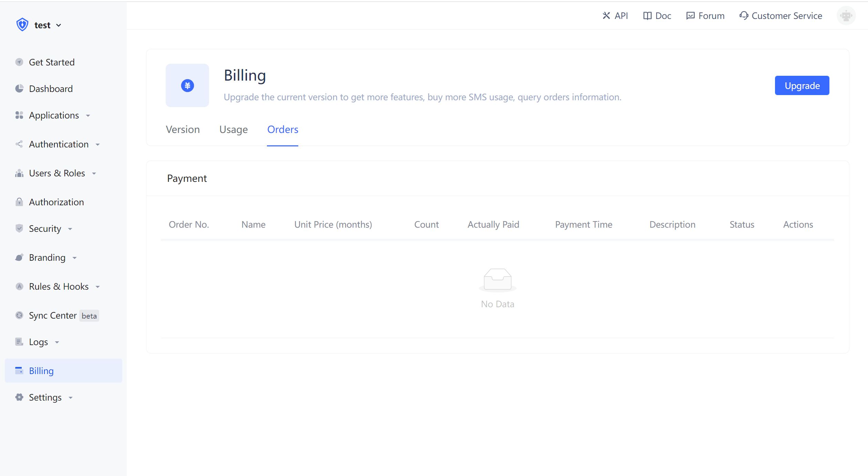Click the avatar in top right corner
This screenshot has height=476, width=868.
(846, 15)
